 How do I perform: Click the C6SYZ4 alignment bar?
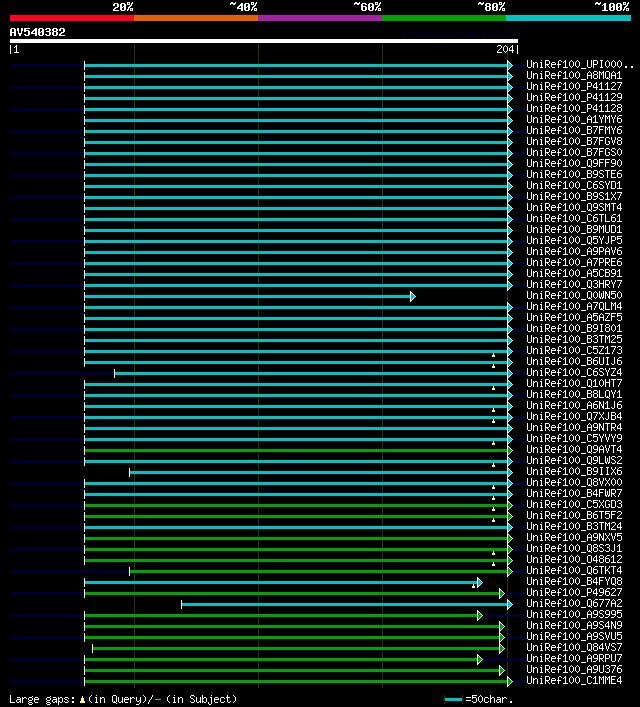(x=311, y=373)
